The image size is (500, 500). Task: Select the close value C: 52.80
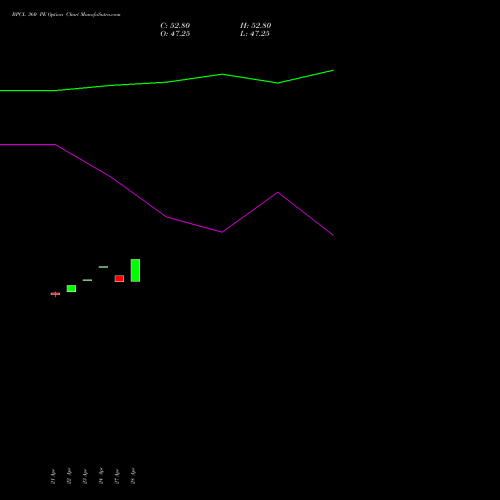click(x=175, y=26)
